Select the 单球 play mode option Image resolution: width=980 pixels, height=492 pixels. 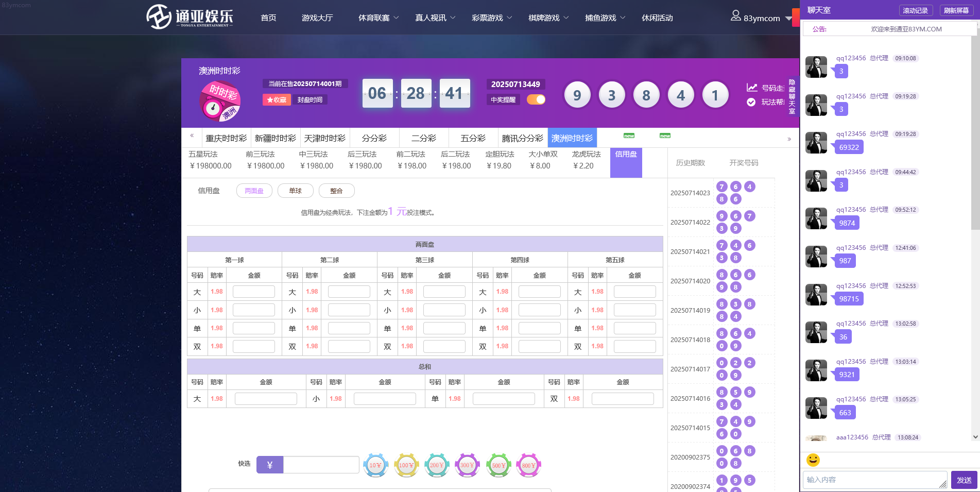click(296, 191)
